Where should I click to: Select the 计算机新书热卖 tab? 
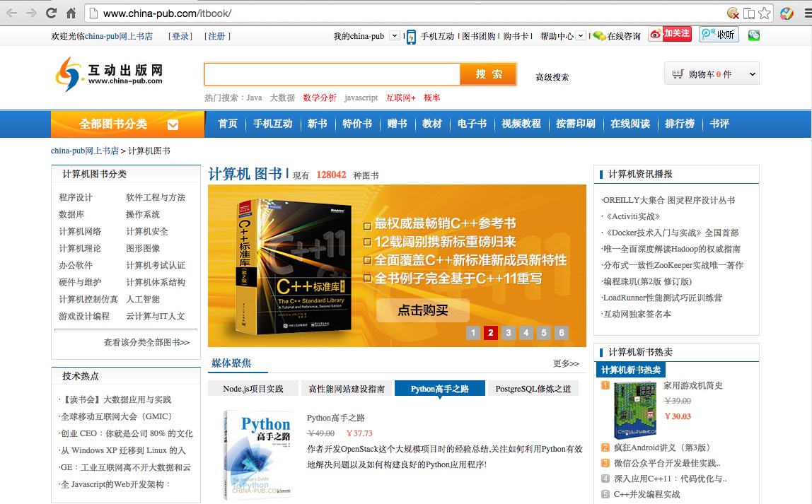point(631,370)
